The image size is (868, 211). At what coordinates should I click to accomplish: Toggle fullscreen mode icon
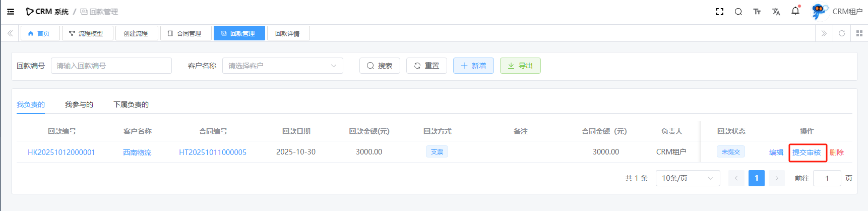click(720, 12)
